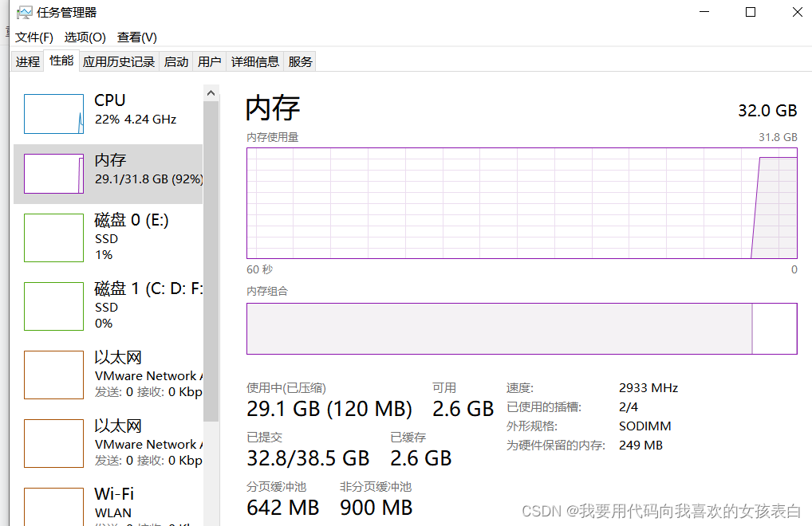Image resolution: width=812 pixels, height=526 pixels.
Task: Open the 文件(F) menu
Action: [x=34, y=37]
